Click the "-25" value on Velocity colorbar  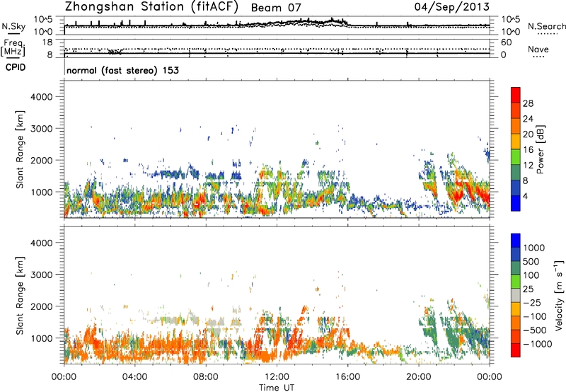click(532, 302)
